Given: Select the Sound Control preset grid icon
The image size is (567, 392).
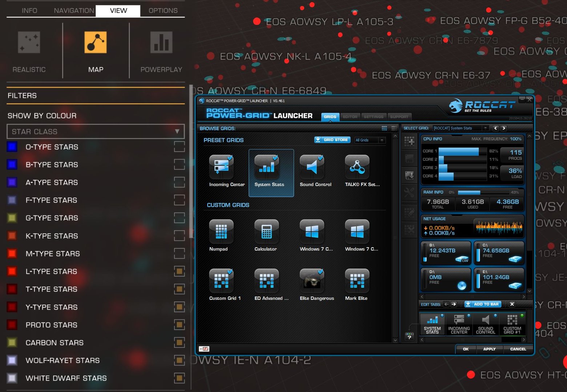Looking at the screenshot, I should tap(312, 167).
